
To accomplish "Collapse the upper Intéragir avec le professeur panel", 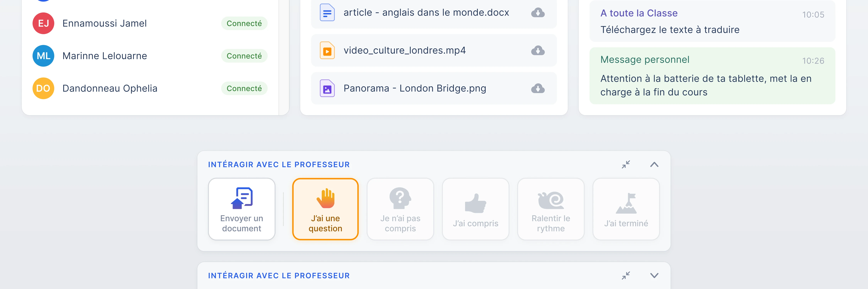I will [654, 165].
